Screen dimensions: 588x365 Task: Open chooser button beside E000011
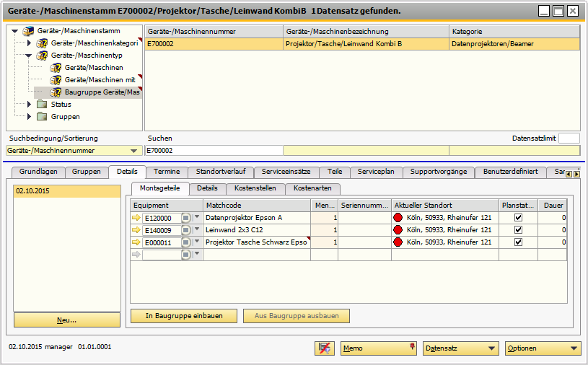pos(185,242)
